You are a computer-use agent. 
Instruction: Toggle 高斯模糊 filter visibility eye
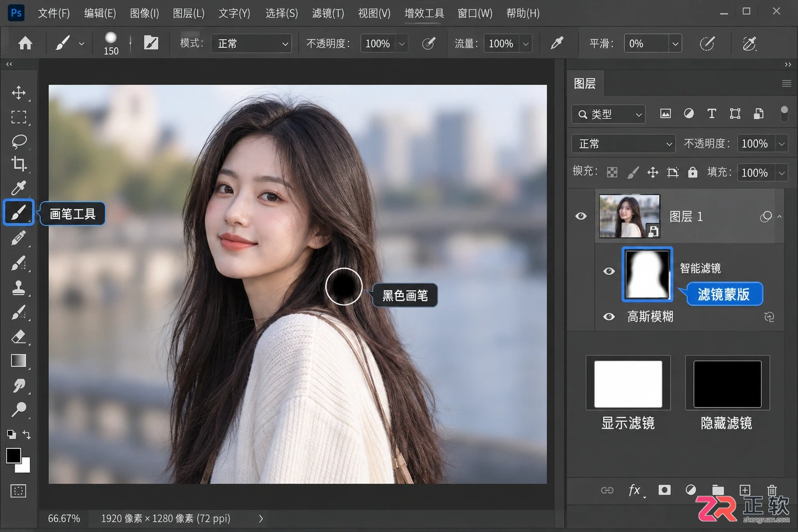[609, 316]
